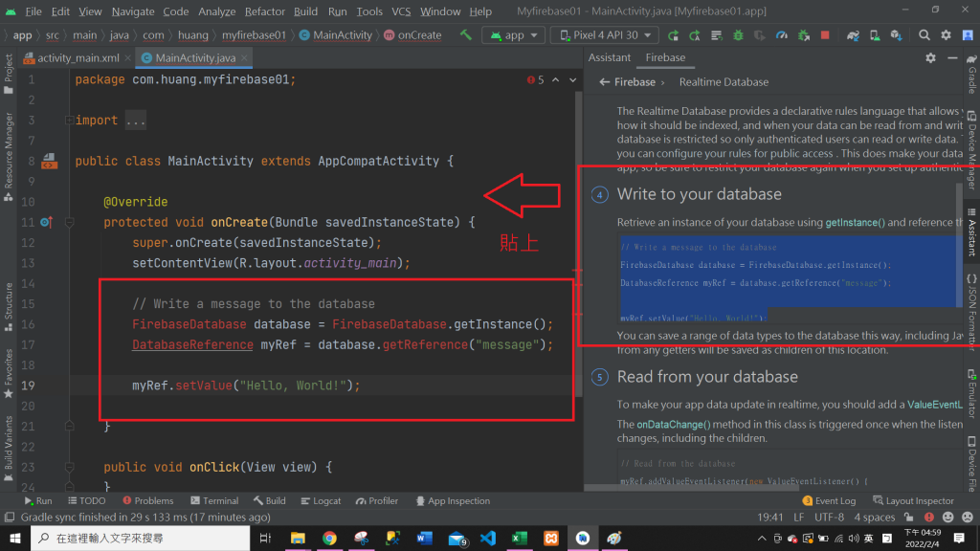Toggle the Emulator side tool window
This screenshot has width=980, height=551.
coord(972,393)
